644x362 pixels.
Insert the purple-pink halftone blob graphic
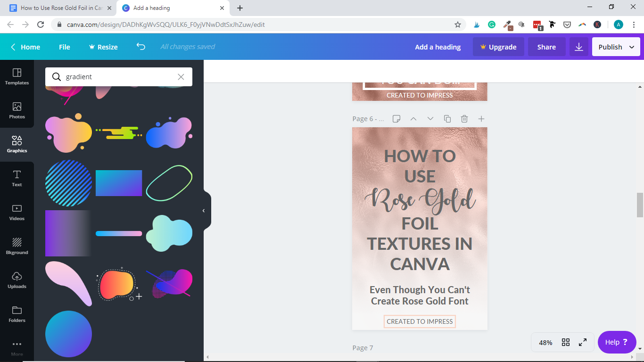click(x=169, y=284)
